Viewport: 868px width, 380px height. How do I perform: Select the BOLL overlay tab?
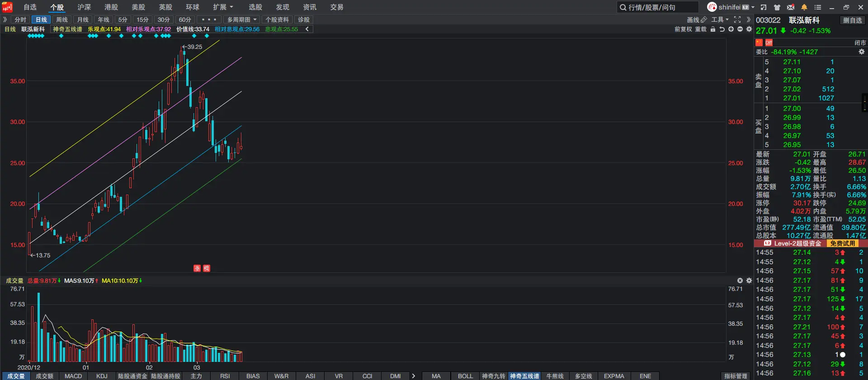(465, 376)
